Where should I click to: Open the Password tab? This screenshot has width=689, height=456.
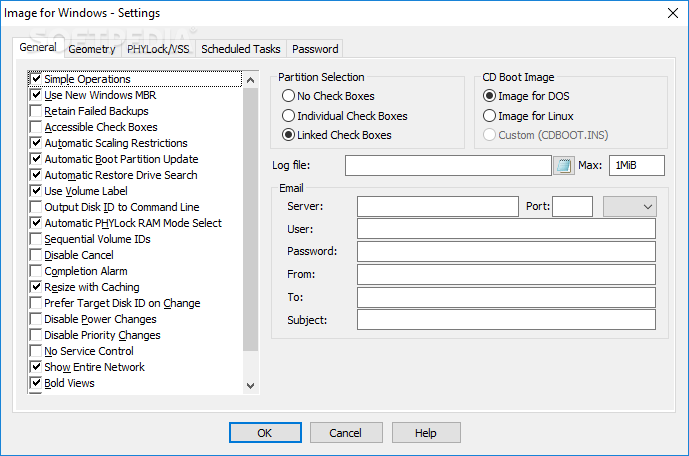tap(315, 49)
